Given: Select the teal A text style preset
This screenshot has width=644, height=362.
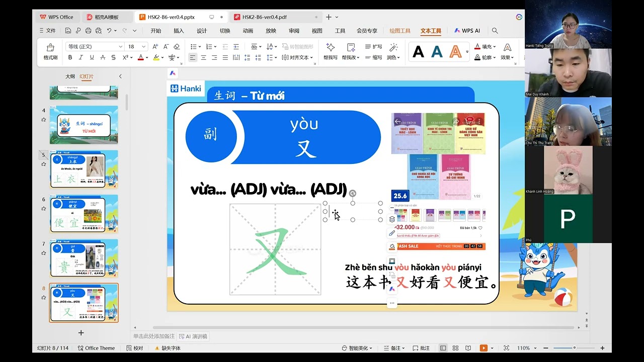Looking at the screenshot, I should (437, 52).
